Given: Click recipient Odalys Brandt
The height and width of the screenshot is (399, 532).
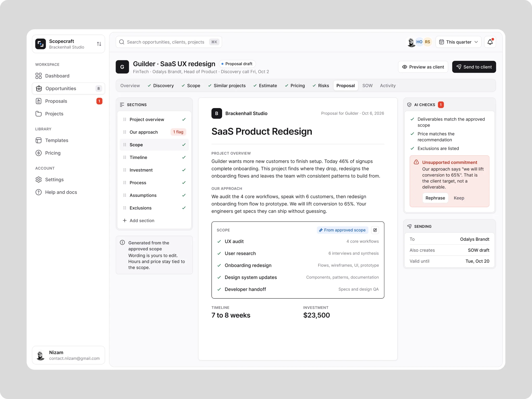Looking at the screenshot, I should [475, 239].
